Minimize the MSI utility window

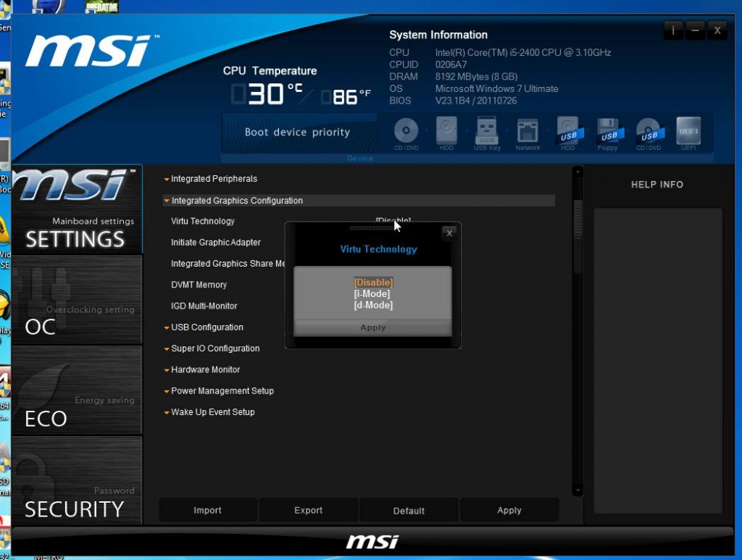pos(695,30)
